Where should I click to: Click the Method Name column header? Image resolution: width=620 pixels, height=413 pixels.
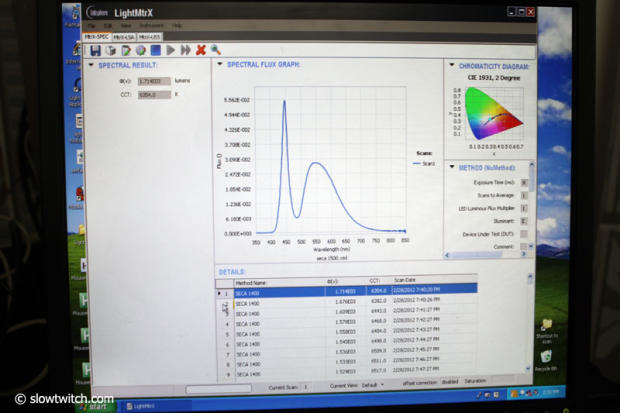click(x=255, y=282)
